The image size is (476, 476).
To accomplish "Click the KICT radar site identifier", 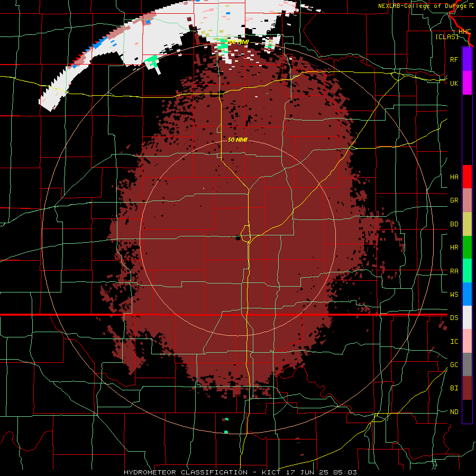I will (x=271, y=472).
